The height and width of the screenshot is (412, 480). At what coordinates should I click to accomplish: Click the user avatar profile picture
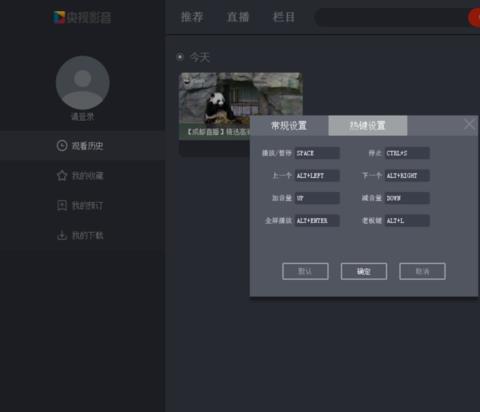tap(82, 83)
